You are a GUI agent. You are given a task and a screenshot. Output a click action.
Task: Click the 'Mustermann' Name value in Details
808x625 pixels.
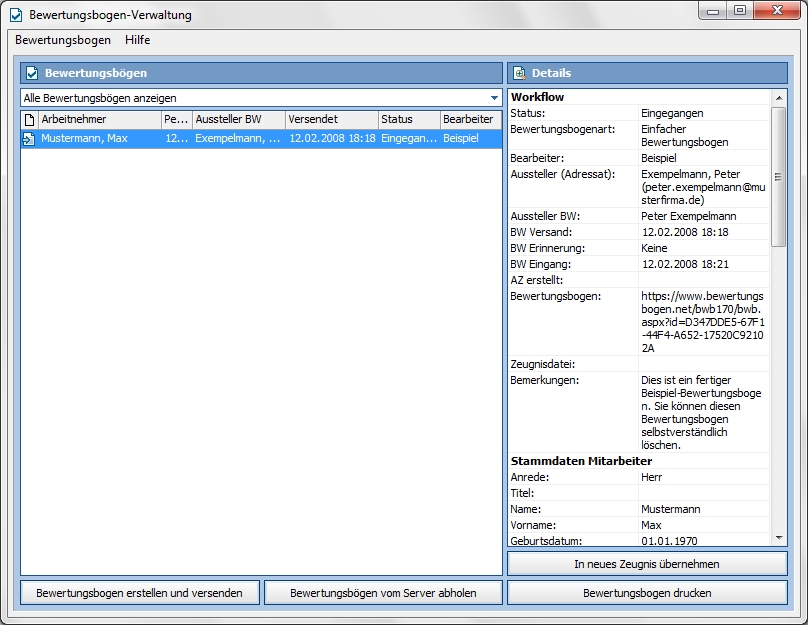coord(670,510)
